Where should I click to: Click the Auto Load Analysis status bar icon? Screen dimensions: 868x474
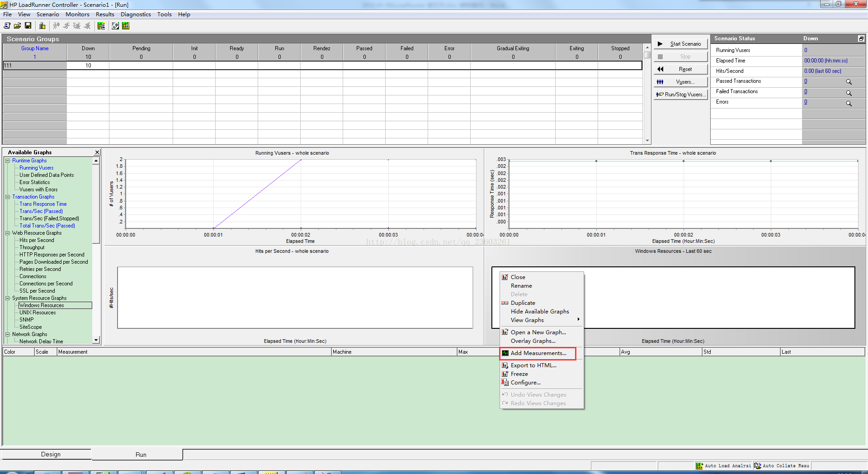coord(699,465)
